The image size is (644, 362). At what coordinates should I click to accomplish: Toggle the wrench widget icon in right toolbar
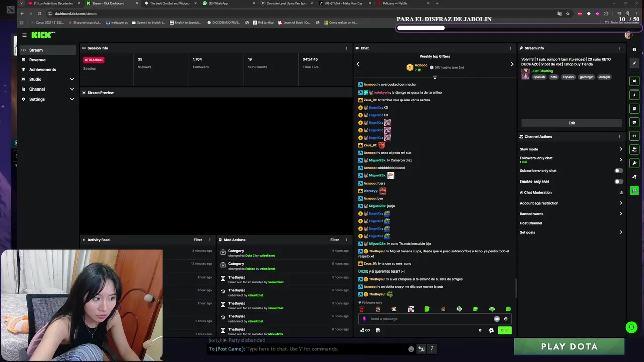pos(634,163)
